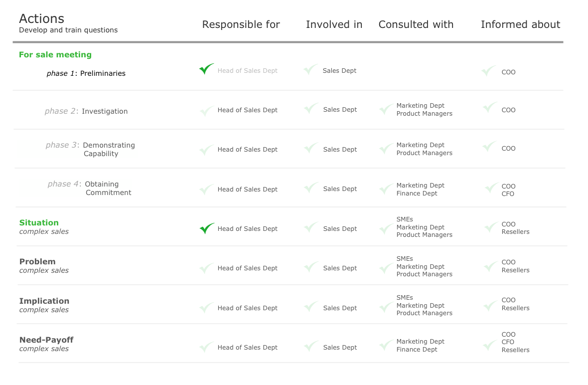Viewport: 588px width, 385px height.
Task: Click the Implication row title
Action: point(44,301)
